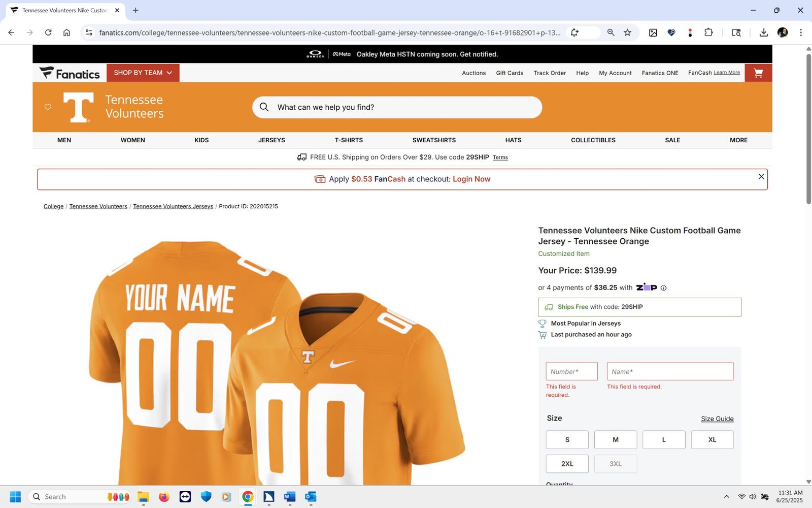Open a new browser tab

[136, 10]
